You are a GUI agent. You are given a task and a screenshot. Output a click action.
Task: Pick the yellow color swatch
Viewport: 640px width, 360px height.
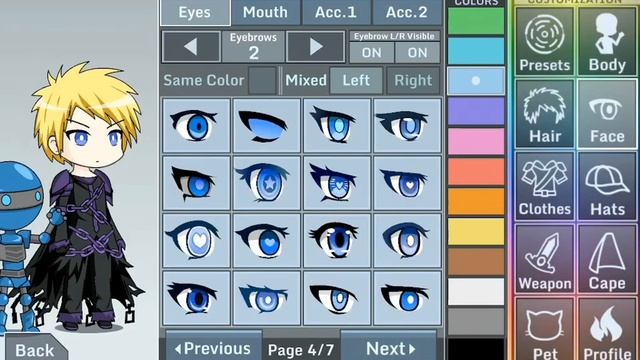point(476,231)
